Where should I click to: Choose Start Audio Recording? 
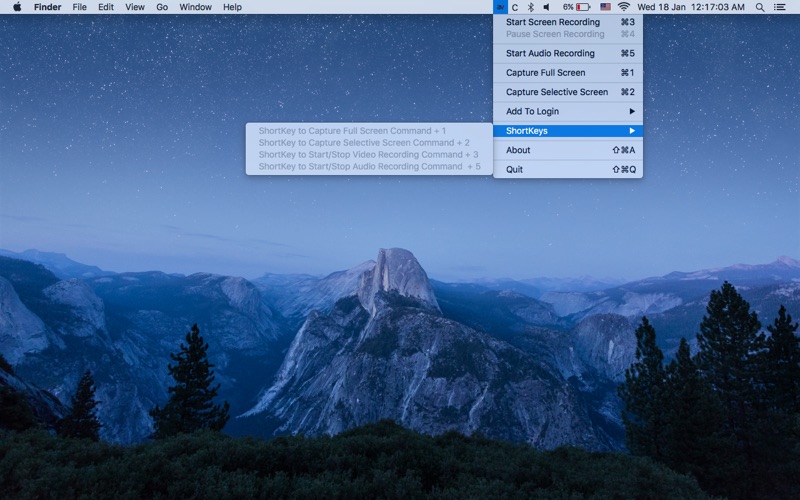568,53
